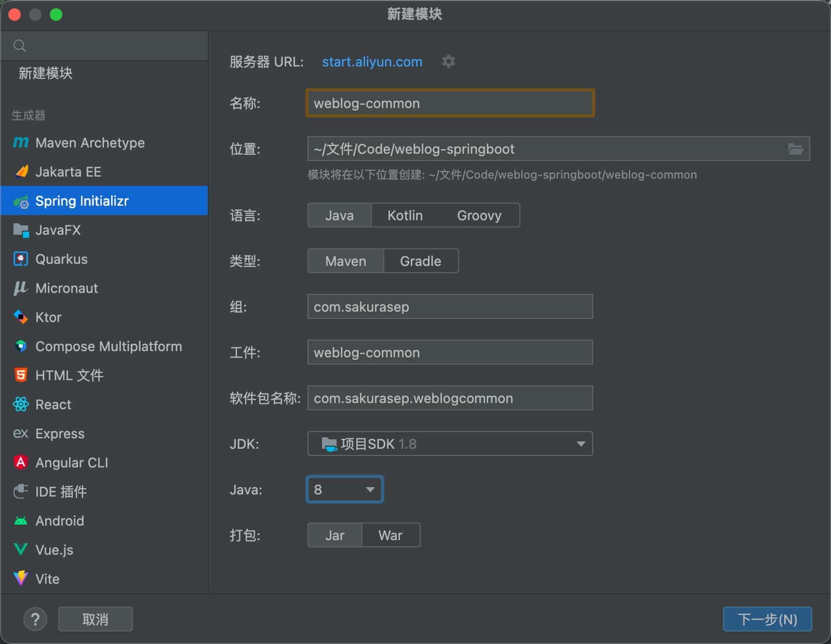Image resolution: width=831 pixels, height=644 pixels.
Task: Select the Quarkus generator icon
Action: 21,259
